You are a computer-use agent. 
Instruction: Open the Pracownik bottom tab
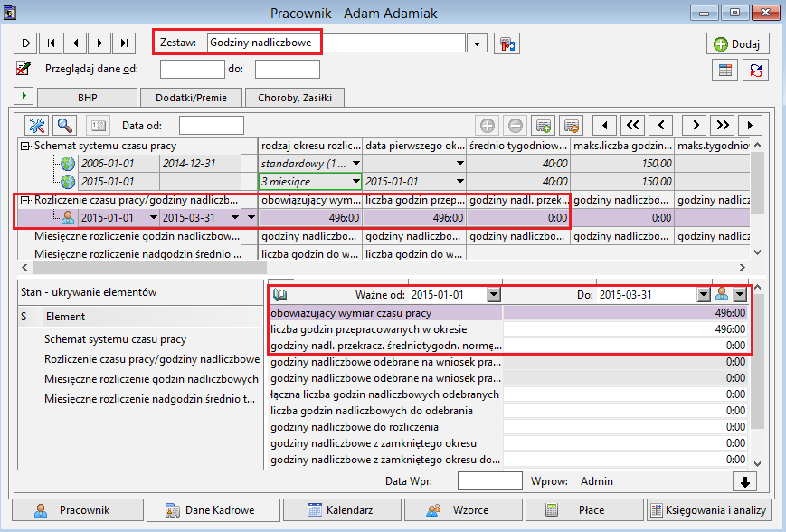coord(78,510)
